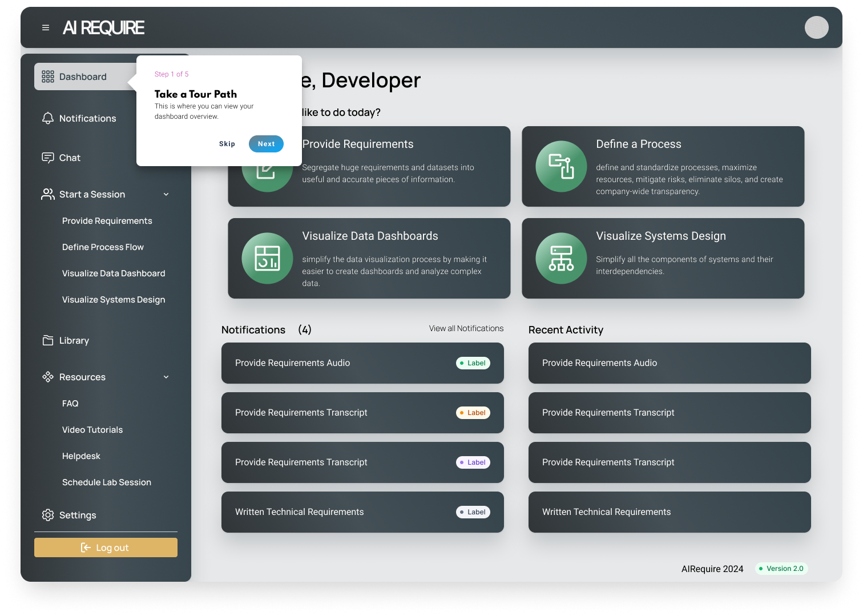Select Provide Requirements in the sidebar
The height and width of the screenshot is (616, 863).
tap(107, 221)
